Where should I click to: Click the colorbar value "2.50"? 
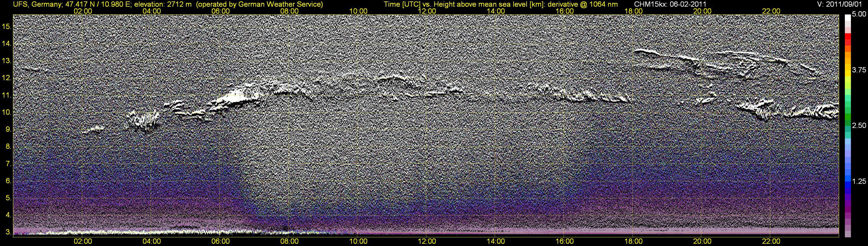859,125
